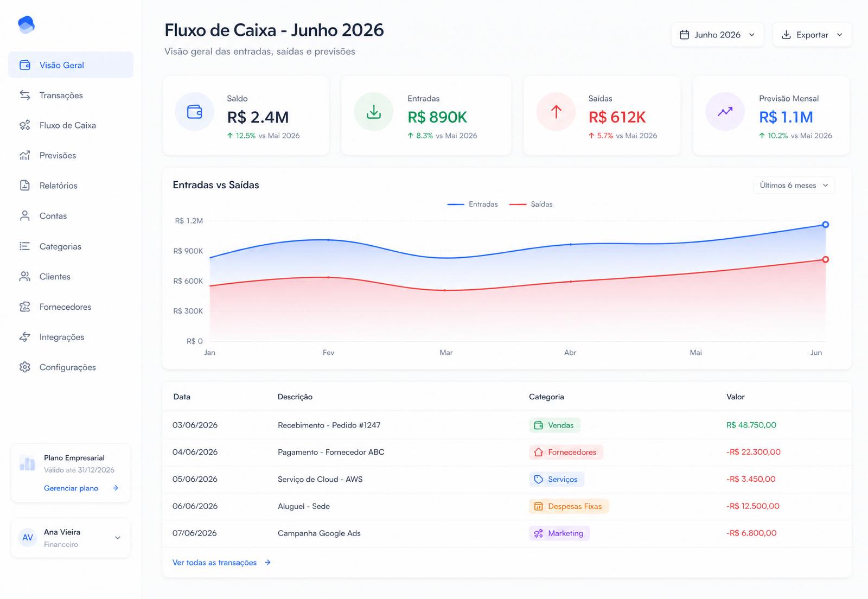The height and width of the screenshot is (599, 868).
Task: Navigate to Relatórios in the sidebar
Action: pyautogui.click(x=71, y=186)
